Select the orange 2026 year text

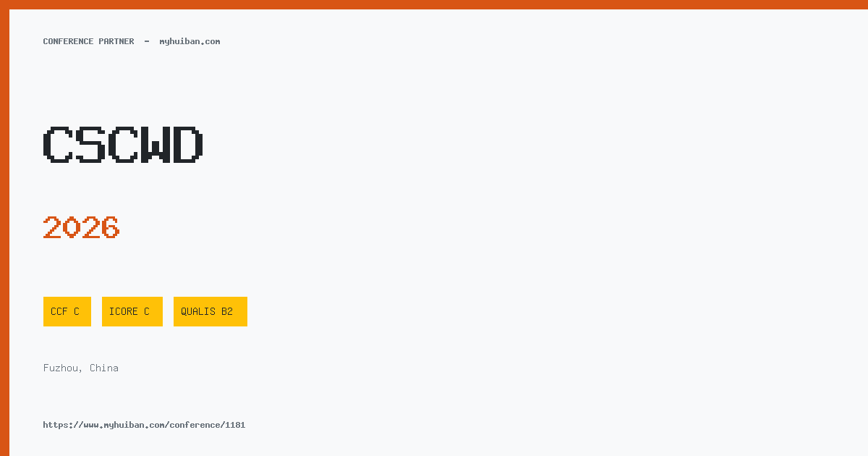81,227
